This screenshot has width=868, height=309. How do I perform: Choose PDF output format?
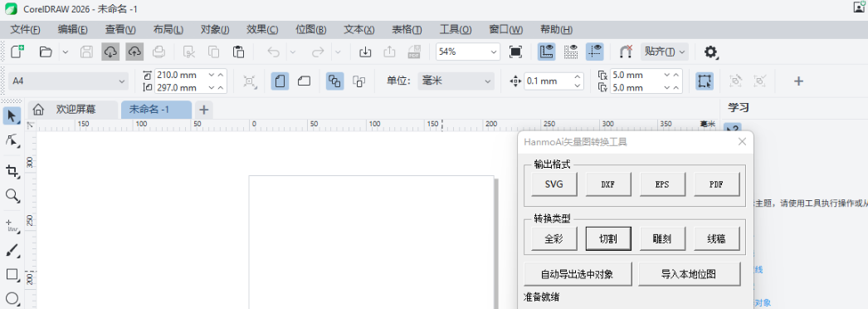[x=717, y=184]
